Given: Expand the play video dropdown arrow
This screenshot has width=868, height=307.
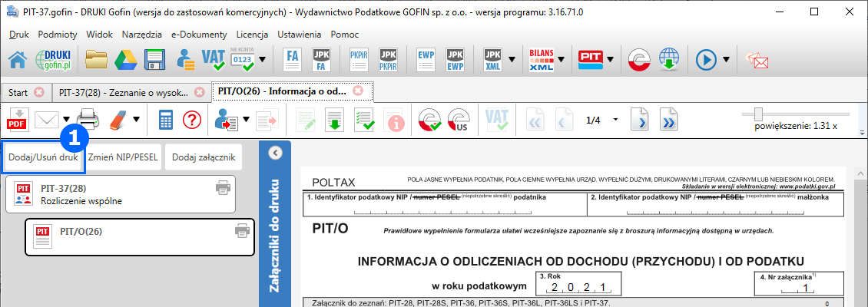Looking at the screenshot, I should pyautogui.click(x=727, y=59).
